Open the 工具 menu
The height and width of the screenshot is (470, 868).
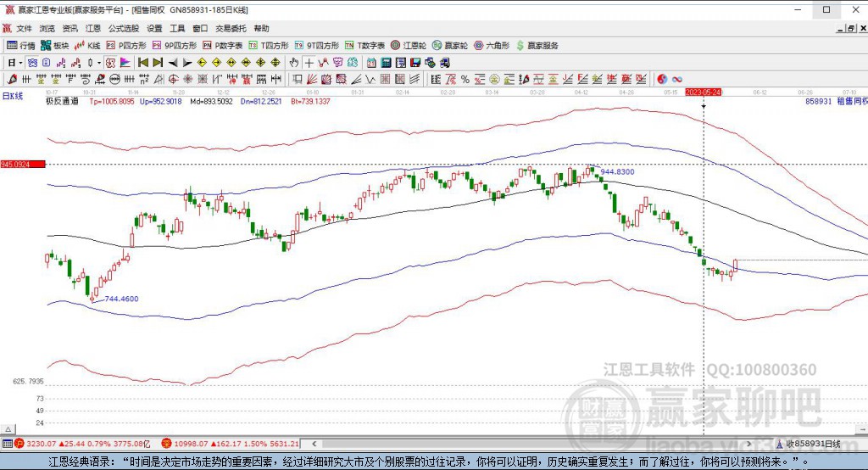click(177, 28)
